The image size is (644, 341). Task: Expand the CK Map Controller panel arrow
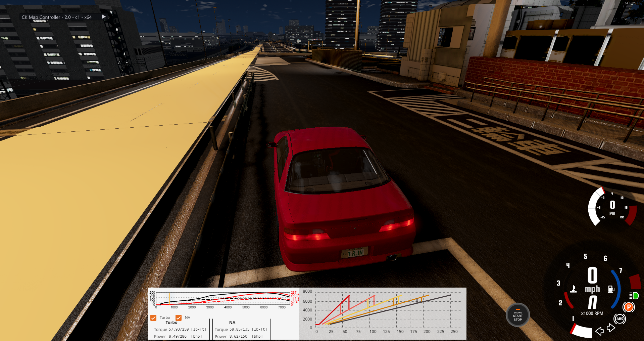[104, 16]
